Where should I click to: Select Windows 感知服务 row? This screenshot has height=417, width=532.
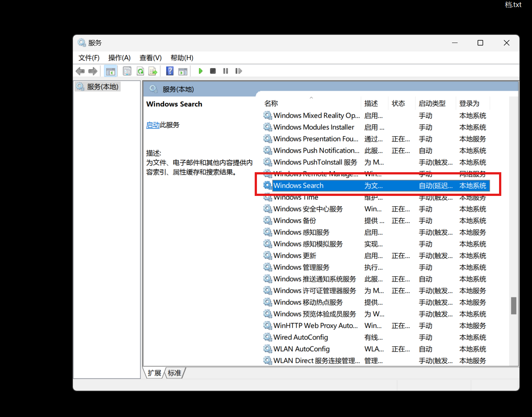(376, 232)
